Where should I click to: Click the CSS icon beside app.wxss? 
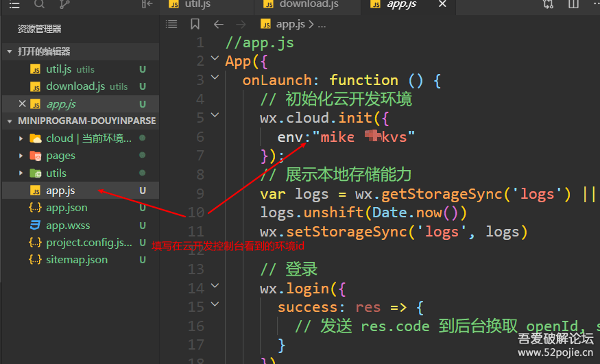[35, 226]
